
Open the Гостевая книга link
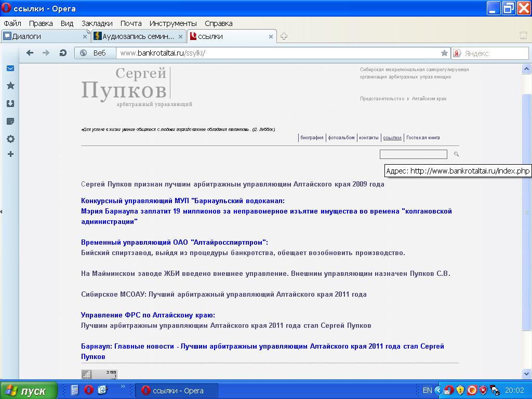coord(423,138)
